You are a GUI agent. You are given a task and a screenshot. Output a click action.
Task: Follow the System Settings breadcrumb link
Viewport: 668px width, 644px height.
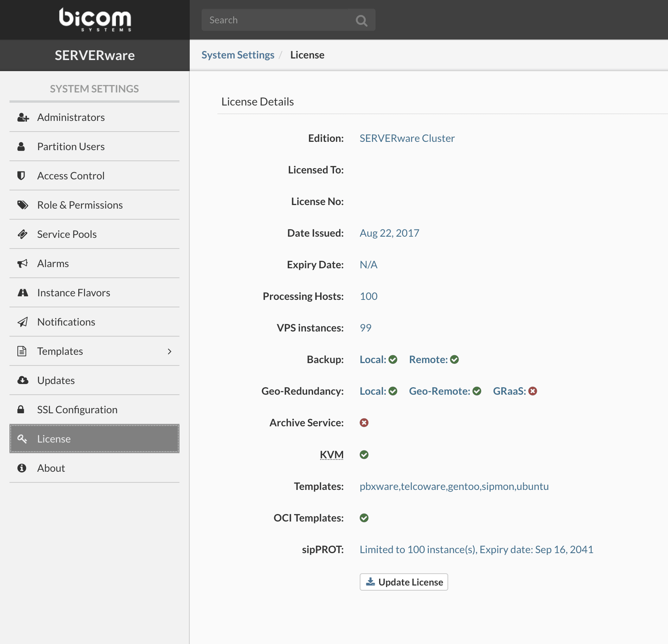238,55
